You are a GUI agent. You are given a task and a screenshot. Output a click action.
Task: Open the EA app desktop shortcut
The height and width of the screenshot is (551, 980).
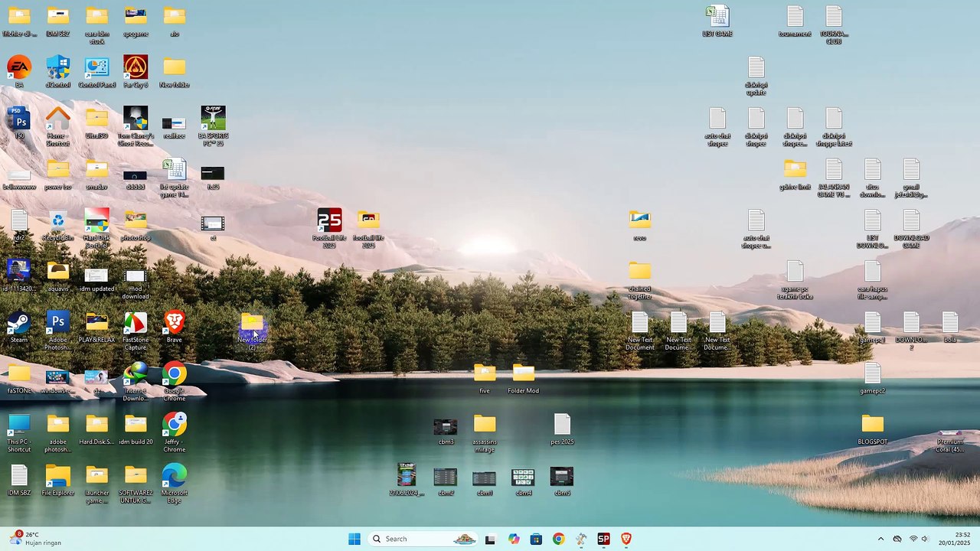[19, 67]
